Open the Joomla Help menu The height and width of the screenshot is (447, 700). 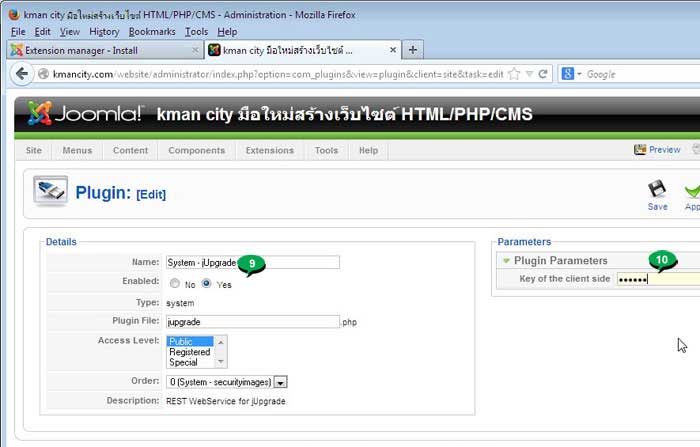[368, 150]
